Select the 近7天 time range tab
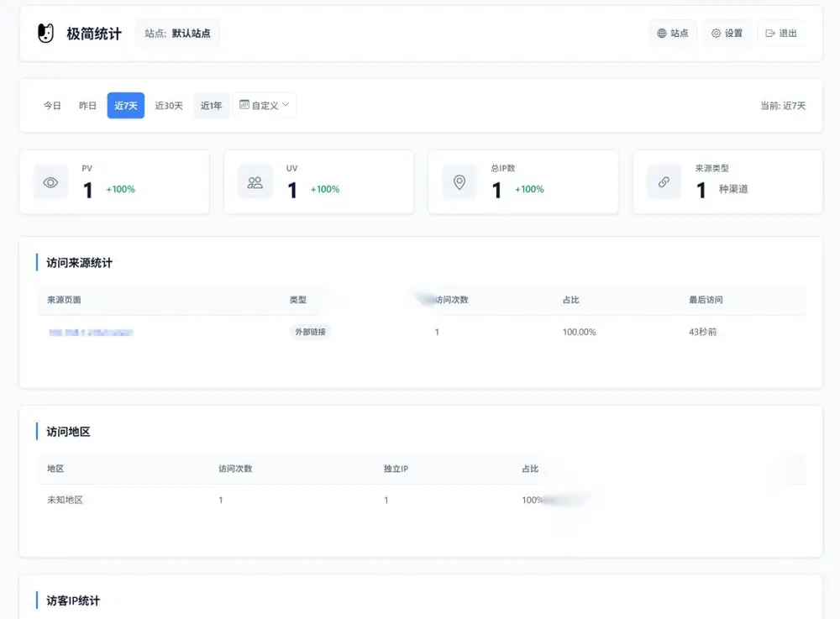The width and height of the screenshot is (840, 619). point(126,106)
